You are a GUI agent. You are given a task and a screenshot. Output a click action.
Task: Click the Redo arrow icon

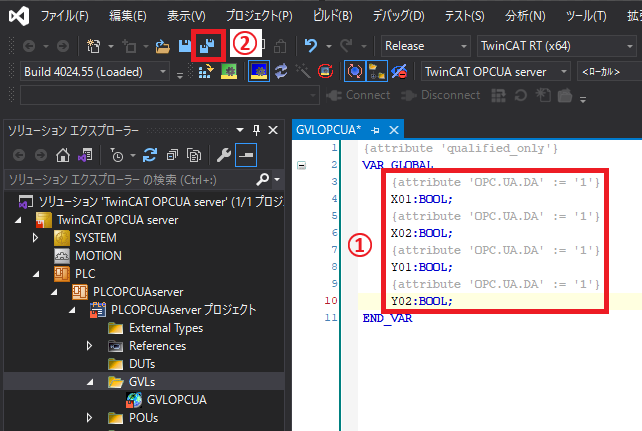click(346, 46)
